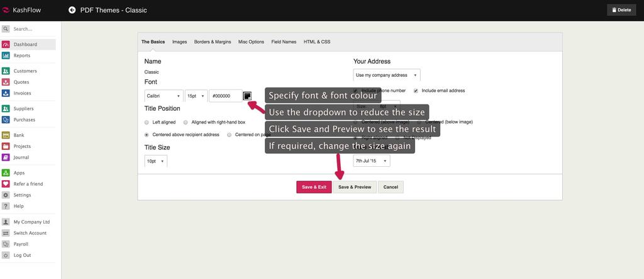Switch to the HTML & CSS tab

[x=317, y=42]
